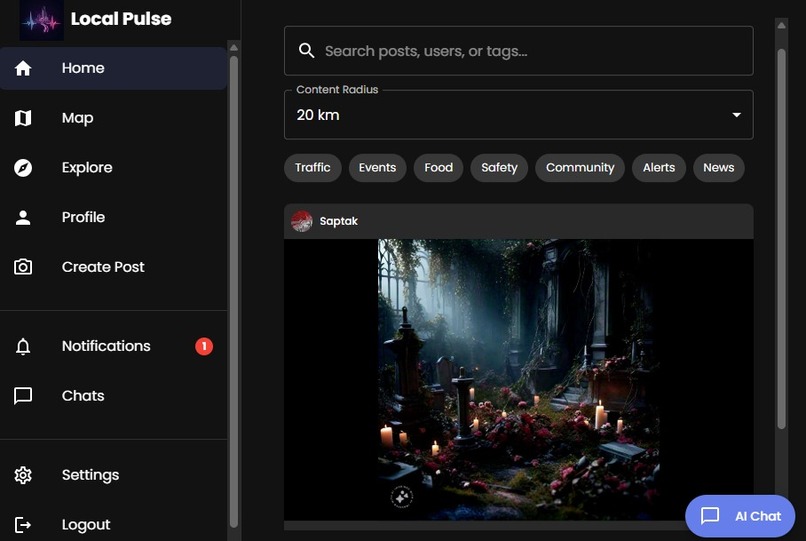The width and height of the screenshot is (806, 541).
Task: Filter posts by News tag
Action: [x=719, y=168]
